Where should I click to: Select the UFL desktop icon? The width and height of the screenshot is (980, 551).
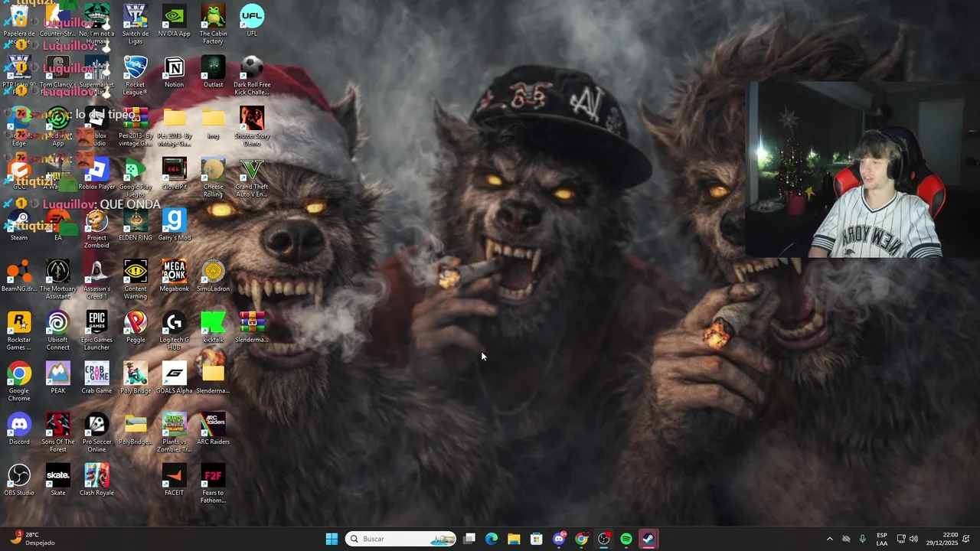click(252, 21)
